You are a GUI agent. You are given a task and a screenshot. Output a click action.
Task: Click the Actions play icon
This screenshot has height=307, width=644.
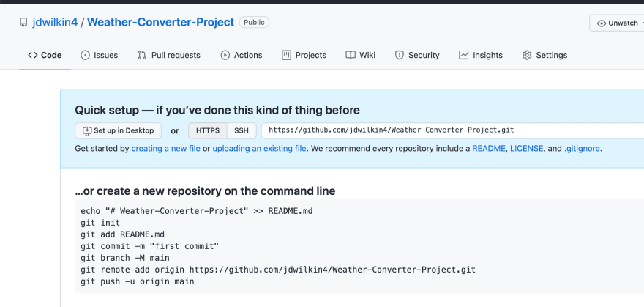coord(225,55)
